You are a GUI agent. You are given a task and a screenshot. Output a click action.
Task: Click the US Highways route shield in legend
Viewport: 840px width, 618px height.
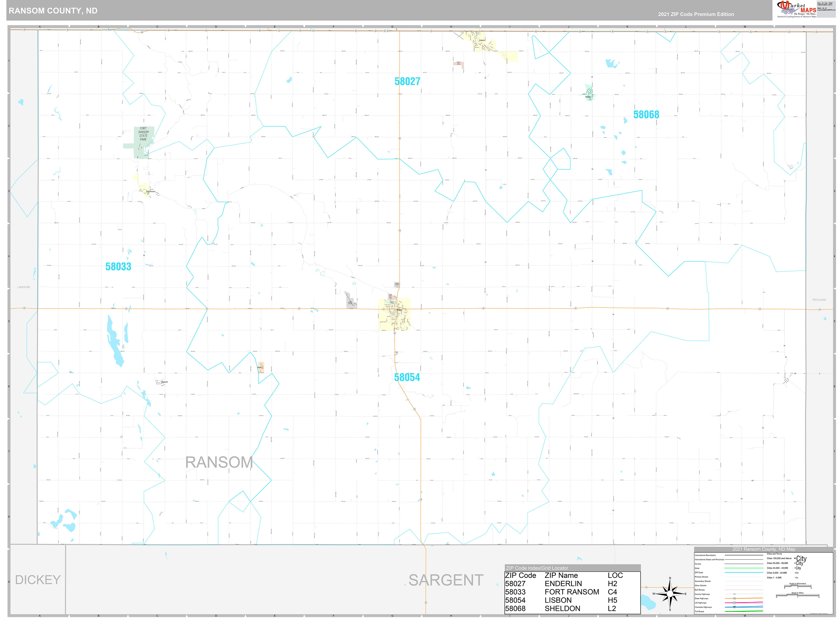[x=734, y=603]
